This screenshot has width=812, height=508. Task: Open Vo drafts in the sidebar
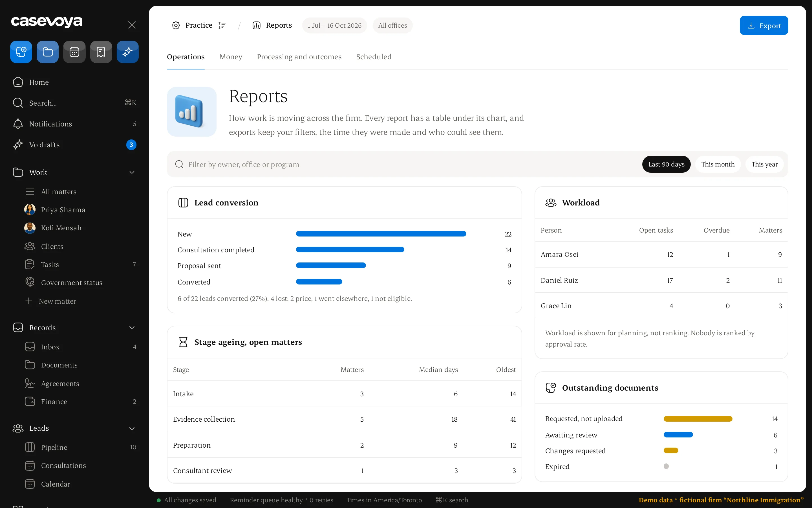(x=74, y=145)
